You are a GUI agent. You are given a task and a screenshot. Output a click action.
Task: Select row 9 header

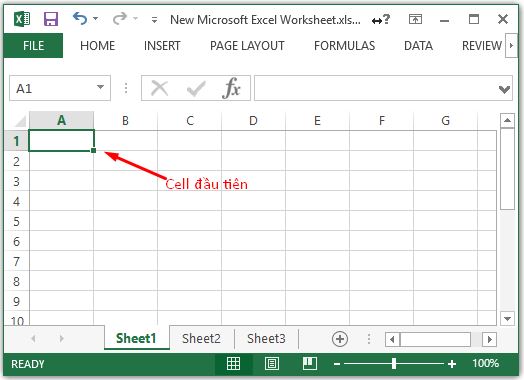point(17,301)
